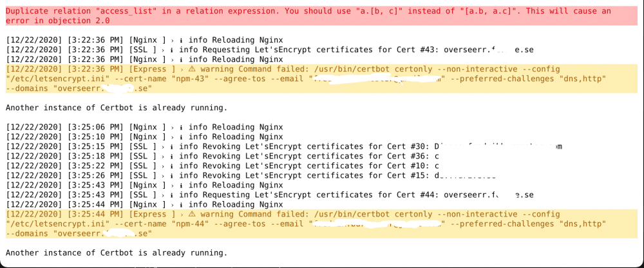Viewport: 644px width, 268px height.
Task: Click the [SSL] tag on the 3:25:18 PM line
Action: coord(142,156)
